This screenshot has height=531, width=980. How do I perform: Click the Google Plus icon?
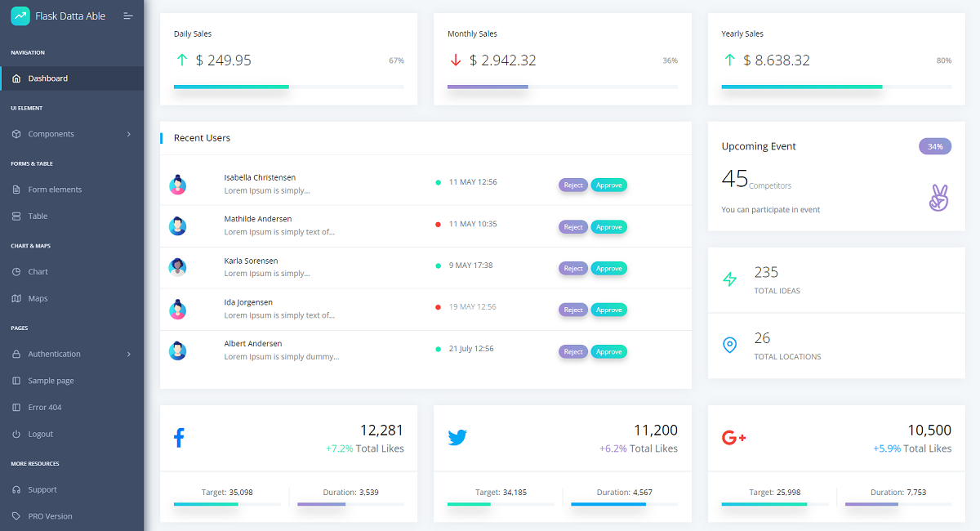click(734, 438)
